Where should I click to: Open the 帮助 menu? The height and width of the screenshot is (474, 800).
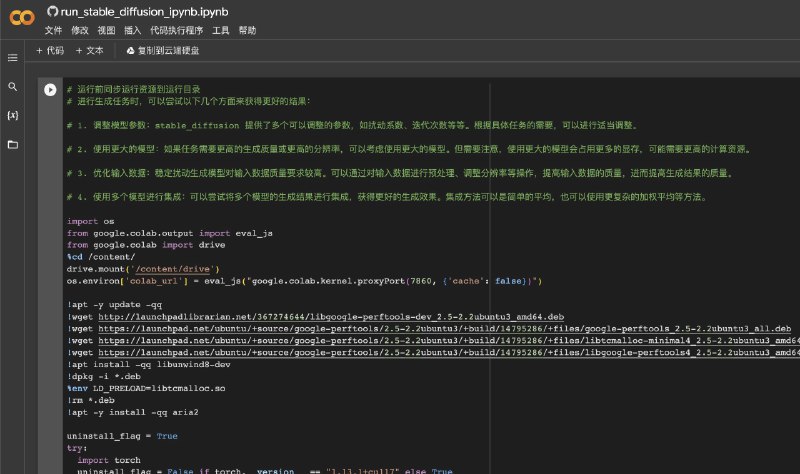tap(247, 31)
